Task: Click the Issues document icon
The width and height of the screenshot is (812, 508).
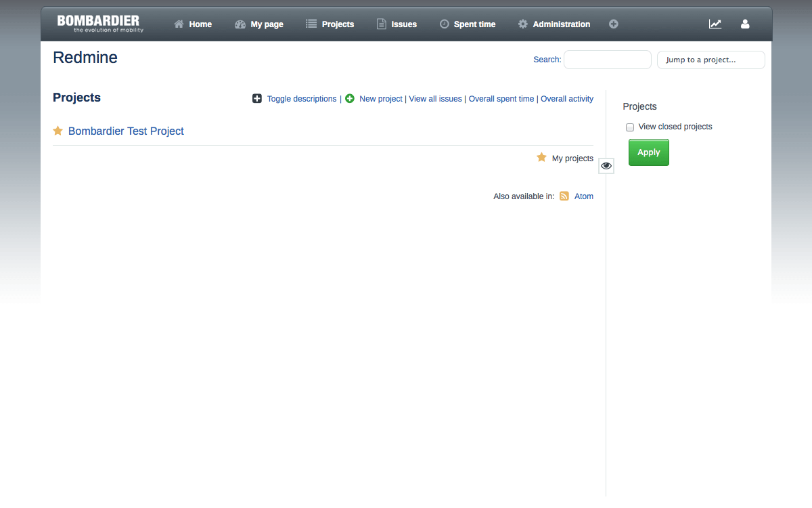Action: 382,24
